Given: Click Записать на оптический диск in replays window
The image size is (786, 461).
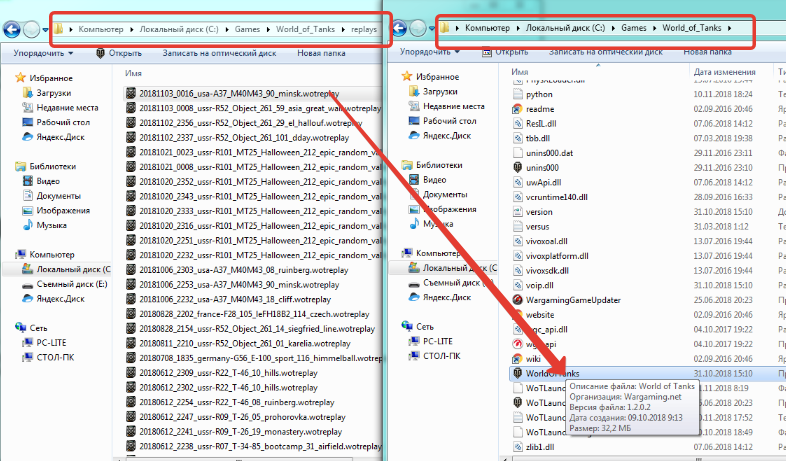Looking at the screenshot, I should [x=219, y=53].
